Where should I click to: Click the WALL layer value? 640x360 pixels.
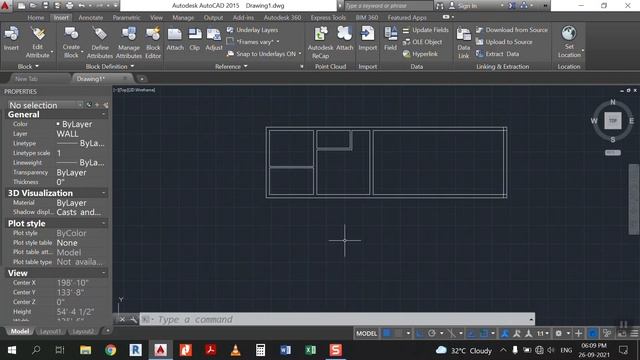[x=67, y=134]
